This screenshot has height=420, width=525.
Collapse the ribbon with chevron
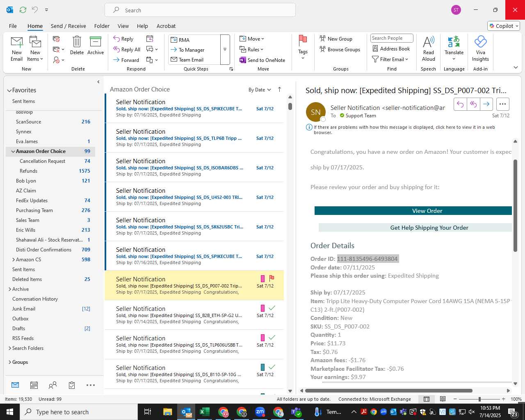[x=516, y=67]
